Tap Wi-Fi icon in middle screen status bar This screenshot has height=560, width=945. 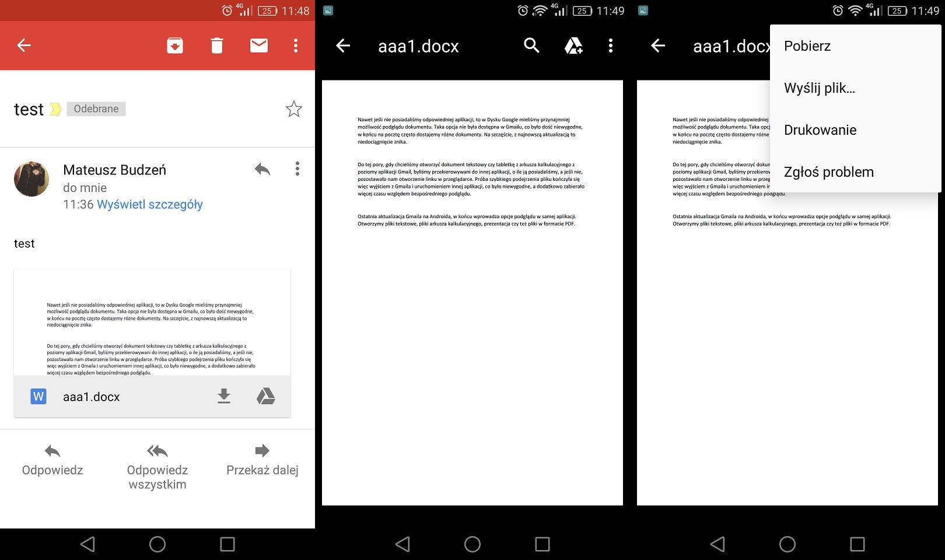pos(540,10)
